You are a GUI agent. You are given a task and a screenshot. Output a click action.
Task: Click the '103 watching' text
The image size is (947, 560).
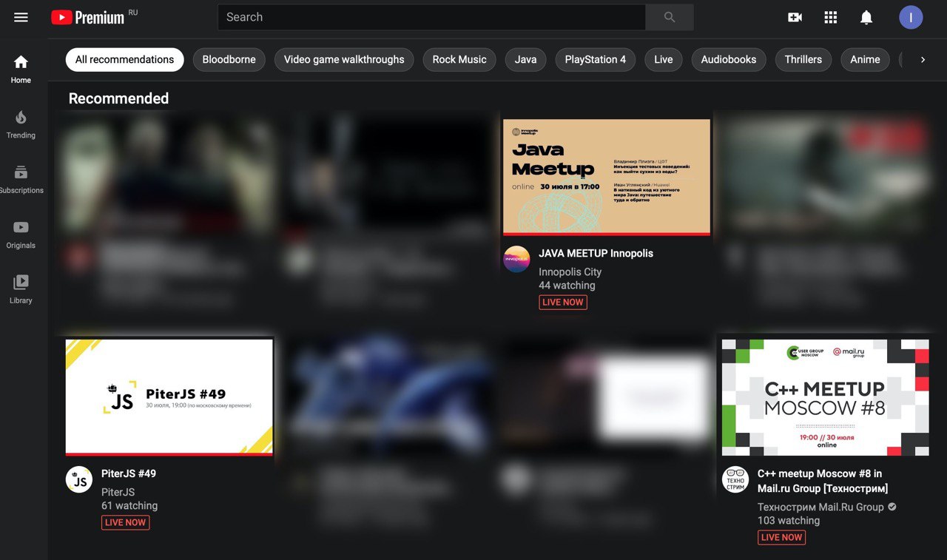coord(789,521)
